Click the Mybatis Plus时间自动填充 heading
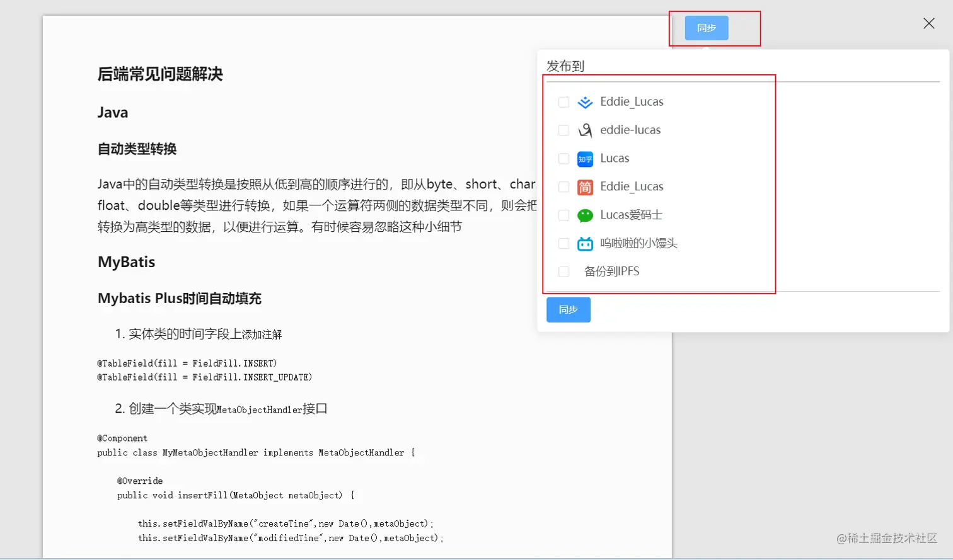This screenshot has width=953, height=560. (x=180, y=299)
